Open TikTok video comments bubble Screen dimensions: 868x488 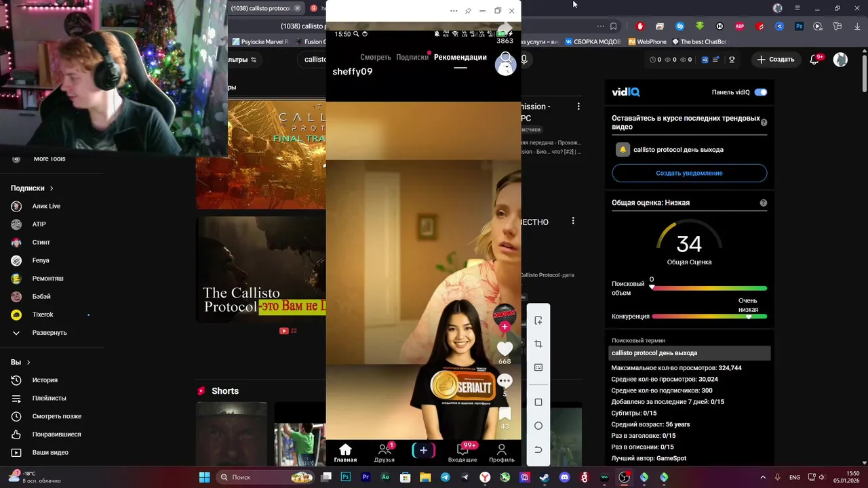[x=505, y=381]
